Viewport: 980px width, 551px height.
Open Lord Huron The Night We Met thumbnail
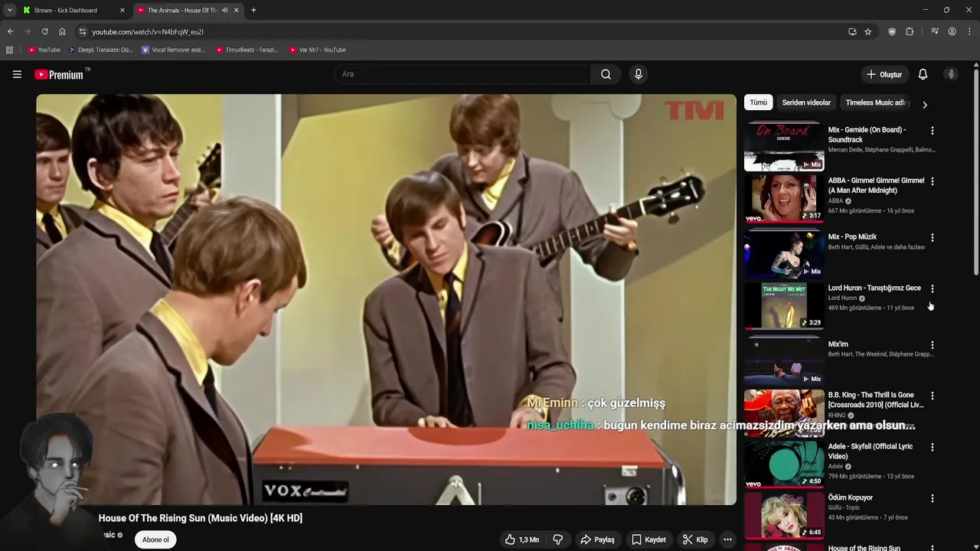784,305
